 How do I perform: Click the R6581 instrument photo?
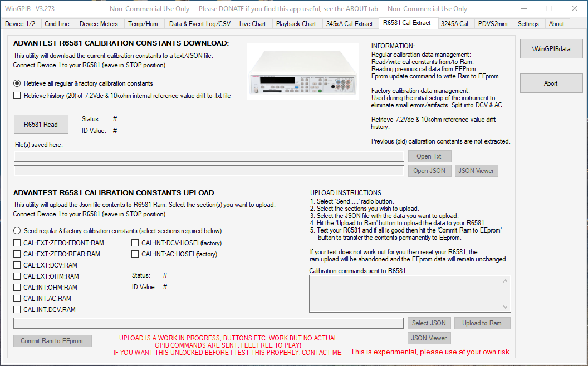(x=303, y=72)
